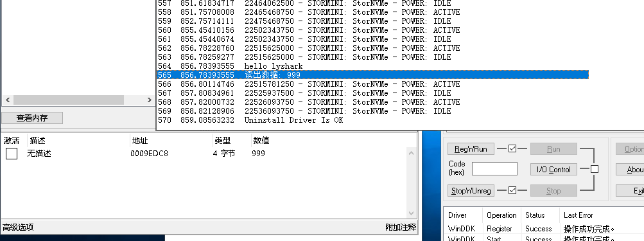Click the horizontal scrollbar thumb above 查看内存

coord(69,100)
